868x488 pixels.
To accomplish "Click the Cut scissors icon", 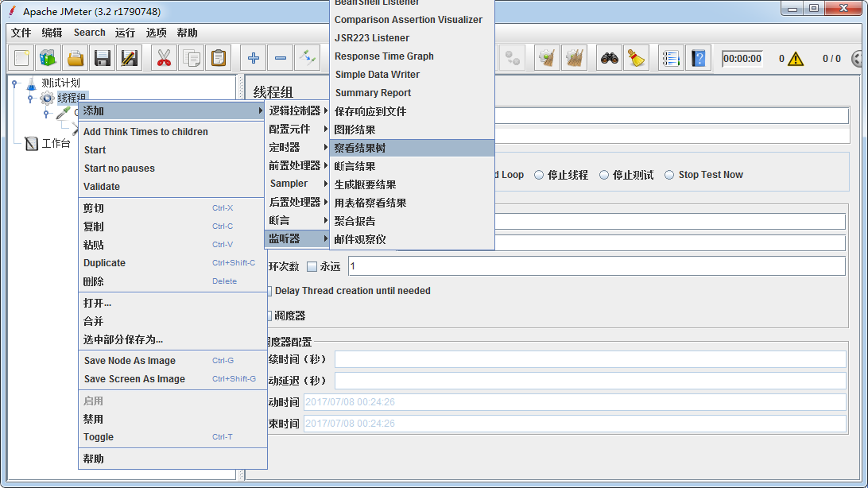I will click(x=164, y=58).
